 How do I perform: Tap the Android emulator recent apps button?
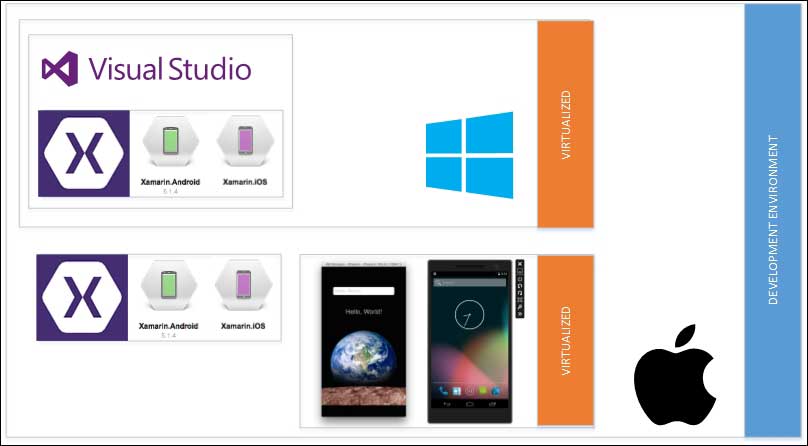point(492,404)
